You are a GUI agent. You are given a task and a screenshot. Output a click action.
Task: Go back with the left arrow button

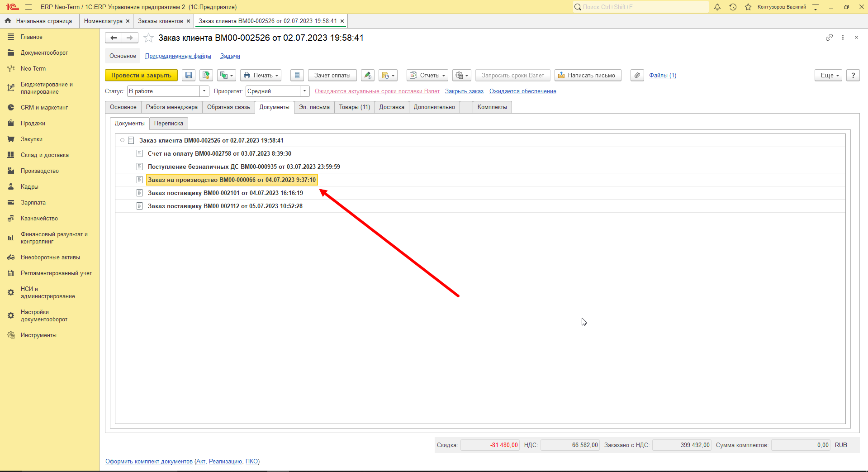(x=114, y=38)
